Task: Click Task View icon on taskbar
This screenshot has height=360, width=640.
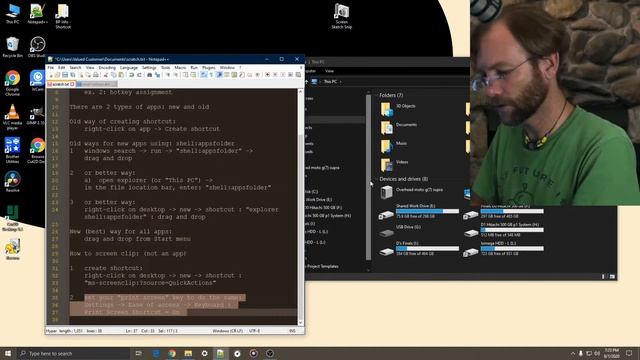Action: pos(139,353)
